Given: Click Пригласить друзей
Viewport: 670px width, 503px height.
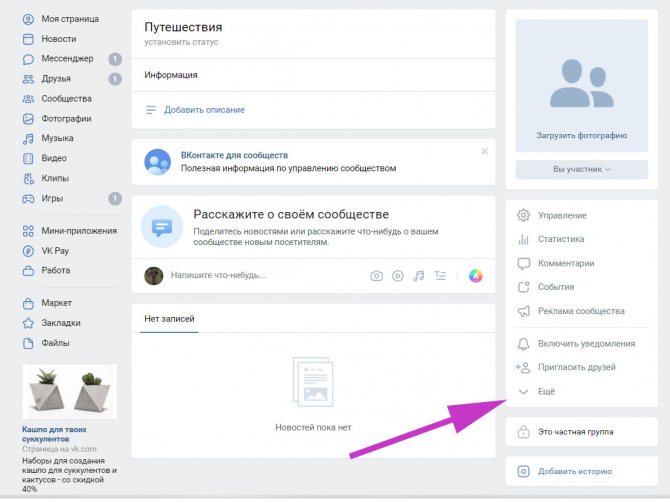Looking at the screenshot, I should pos(576,368).
